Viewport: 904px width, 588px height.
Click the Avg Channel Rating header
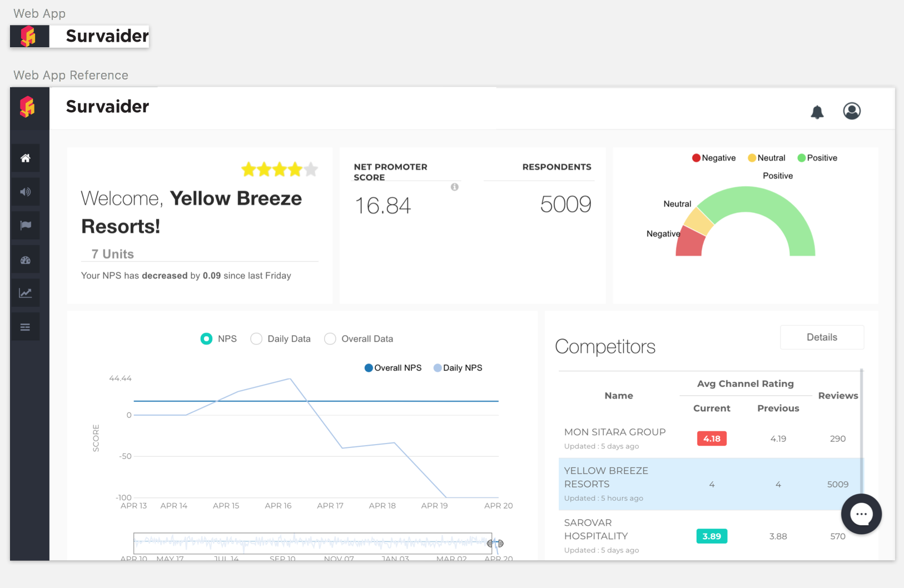coord(746,384)
